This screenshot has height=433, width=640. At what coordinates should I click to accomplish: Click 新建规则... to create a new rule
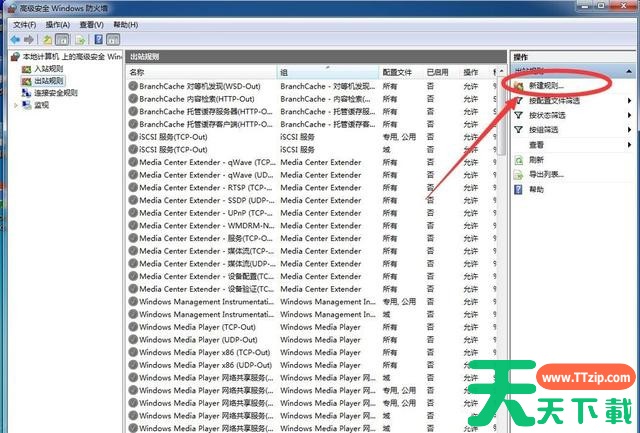(546, 86)
